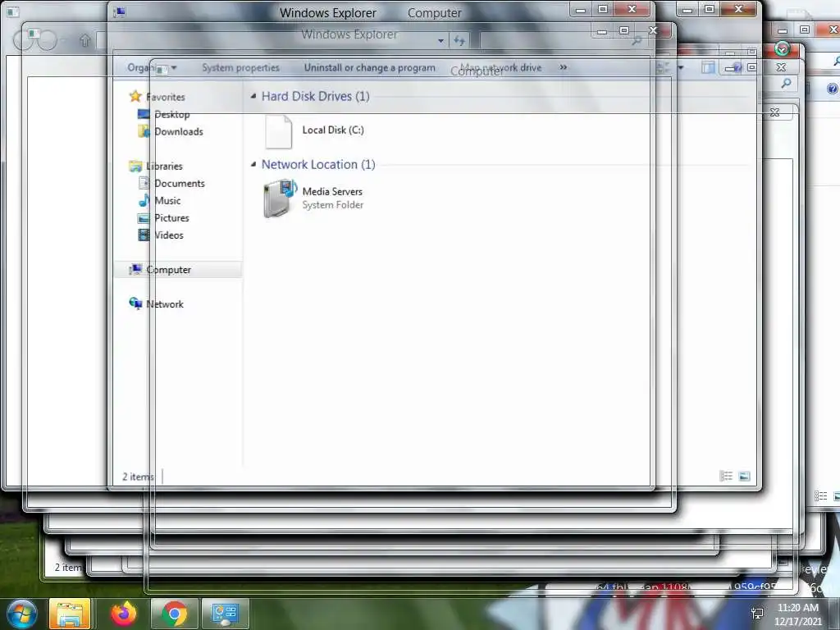Go to Desktop under Favorites
This screenshot has width=840, height=630.
point(164,114)
